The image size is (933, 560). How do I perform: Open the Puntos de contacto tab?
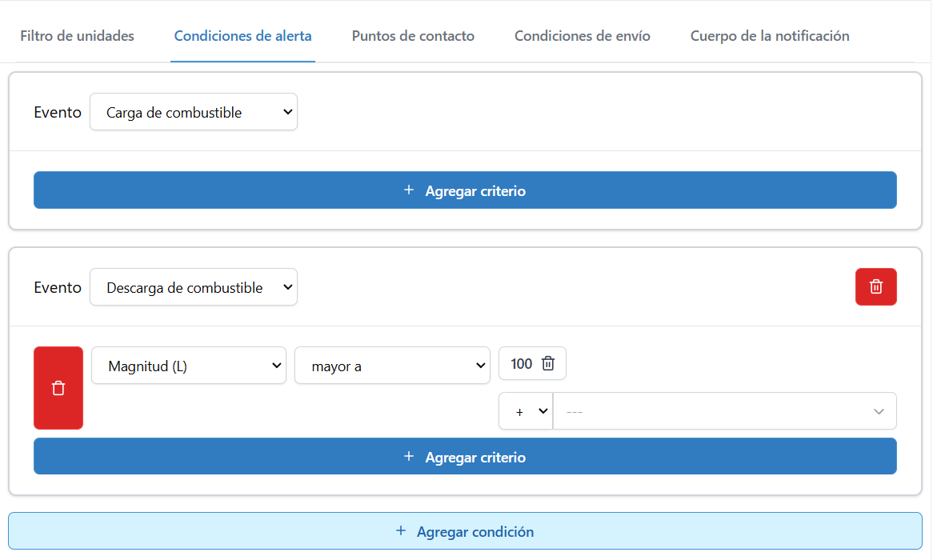coord(412,36)
